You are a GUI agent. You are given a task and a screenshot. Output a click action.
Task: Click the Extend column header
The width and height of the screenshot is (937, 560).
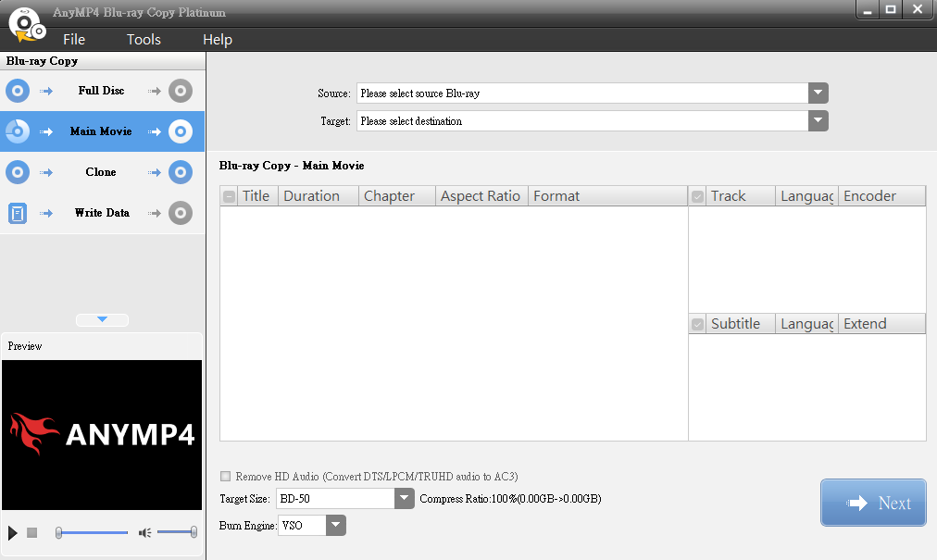(881, 324)
